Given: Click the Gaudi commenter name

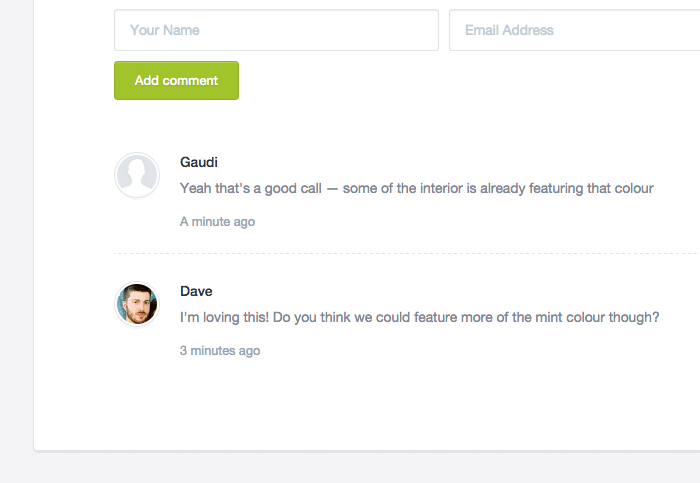Looking at the screenshot, I should click(x=199, y=162).
